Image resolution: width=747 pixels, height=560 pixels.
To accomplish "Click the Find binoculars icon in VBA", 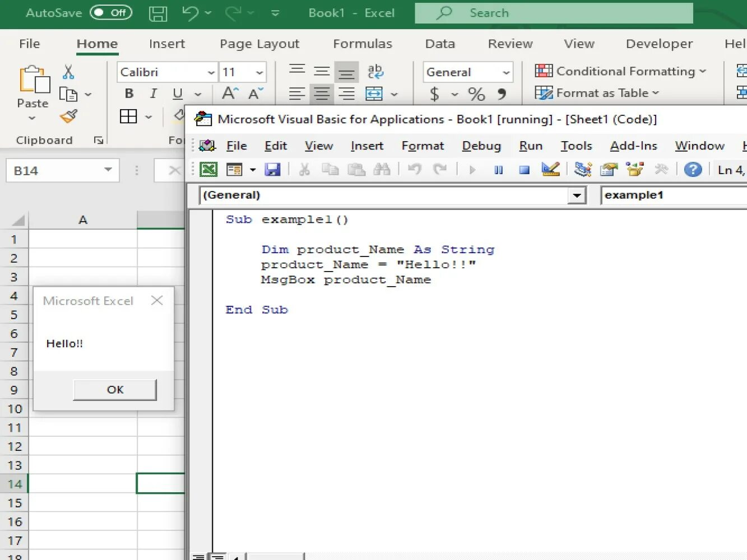I will point(382,169).
